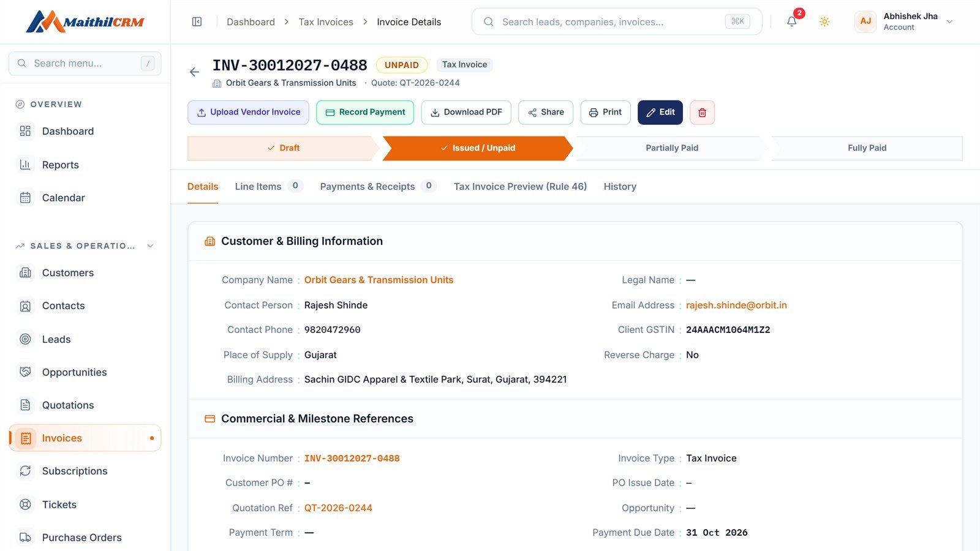Screen dimensions: 980x551
Task: Click the contact phone 9820472960
Action: [333, 330]
